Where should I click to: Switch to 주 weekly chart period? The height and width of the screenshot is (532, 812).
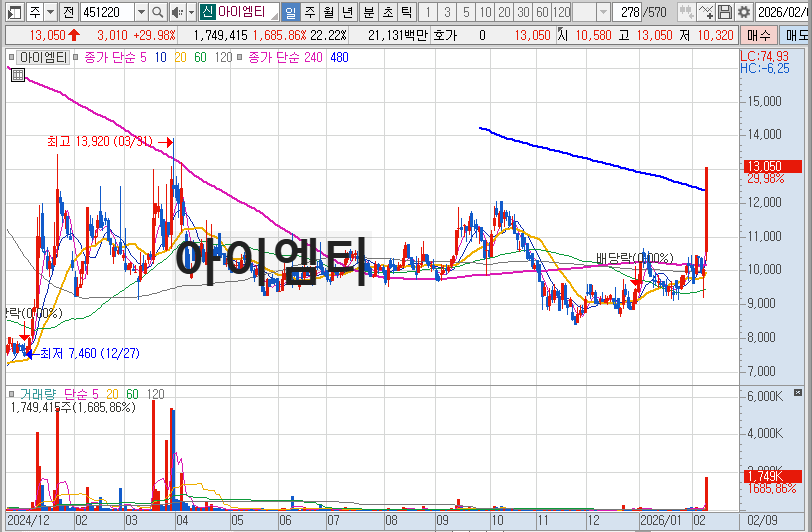[x=310, y=11]
